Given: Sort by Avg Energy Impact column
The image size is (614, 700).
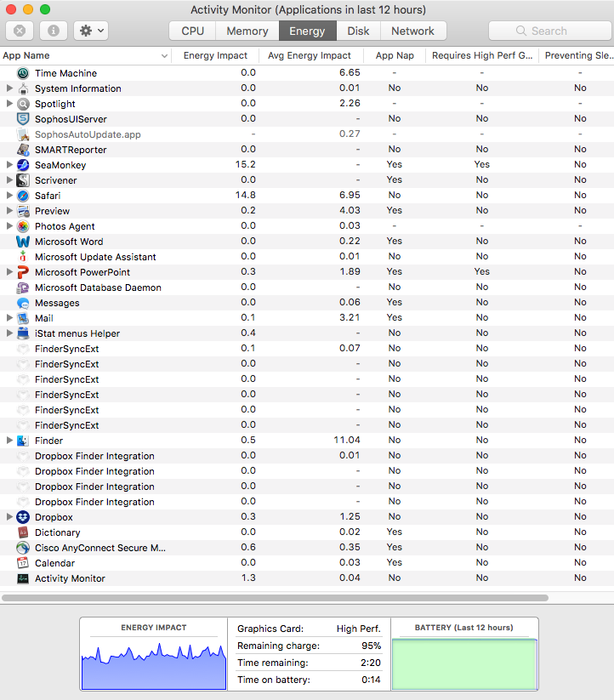Looking at the screenshot, I should point(310,55).
